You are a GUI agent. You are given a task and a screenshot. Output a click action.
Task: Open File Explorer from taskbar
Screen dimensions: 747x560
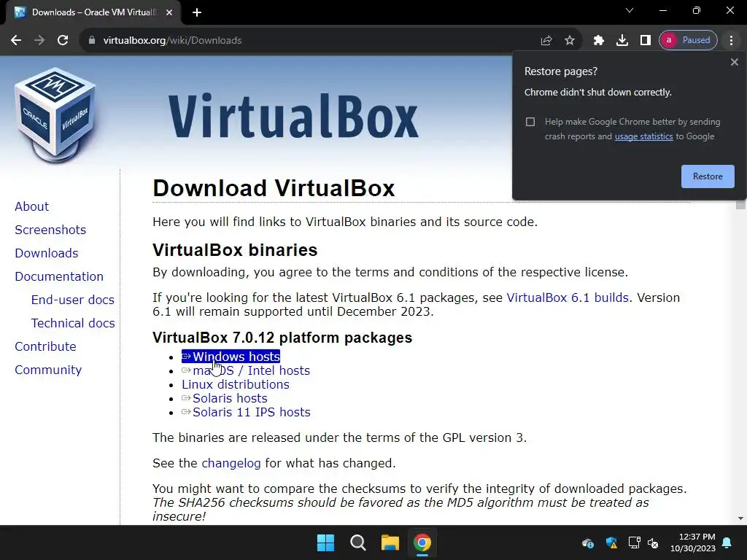coord(390,542)
